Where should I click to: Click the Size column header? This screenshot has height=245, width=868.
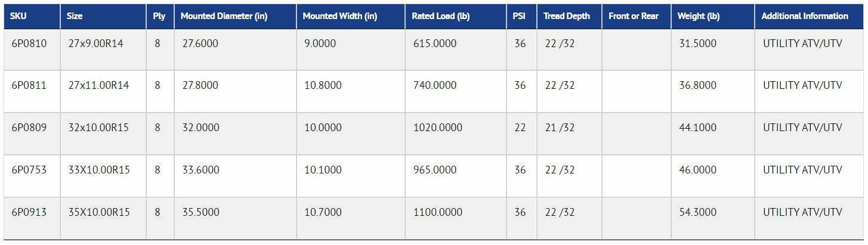click(75, 16)
